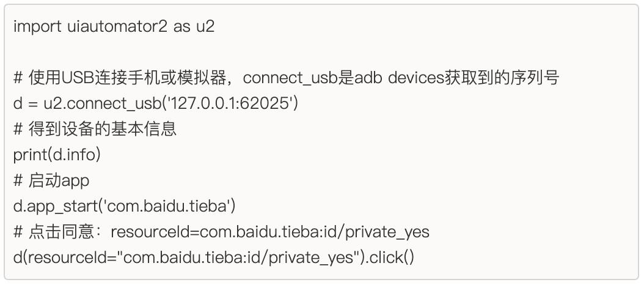The width and height of the screenshot is (644, 285).
Task: Click resourceId=com.baidu.tieba:id/private_yes in the comment
Action: click(x=270, y=232)
